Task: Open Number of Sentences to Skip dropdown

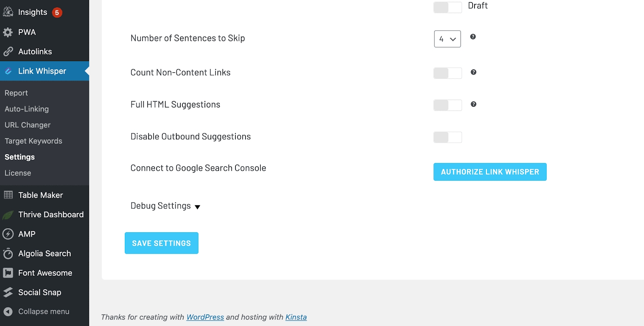Action: pyautogui.click(x=448, y=39)
